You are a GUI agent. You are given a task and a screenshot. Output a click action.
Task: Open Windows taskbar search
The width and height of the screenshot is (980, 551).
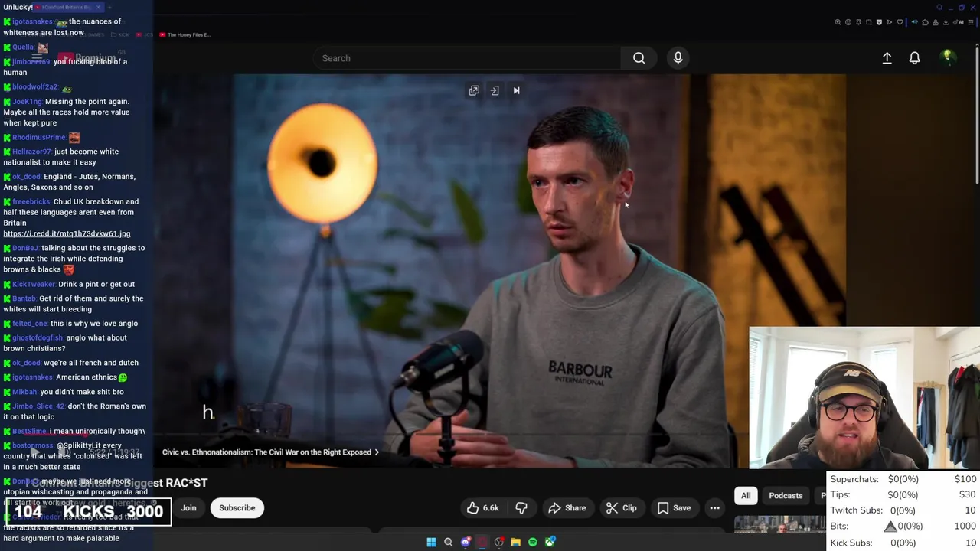pyautogui.click(x=448, y=542)
